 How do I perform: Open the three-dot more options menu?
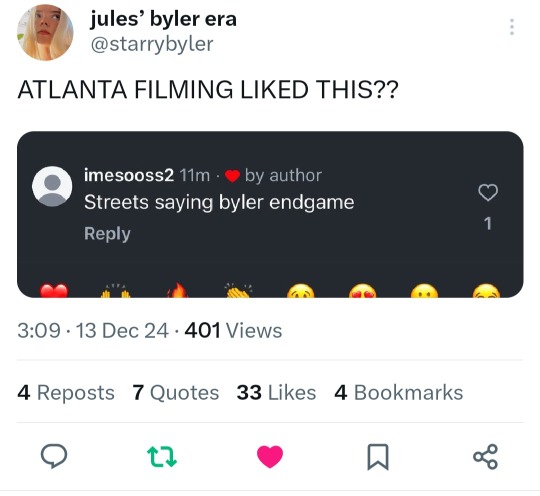512,27
